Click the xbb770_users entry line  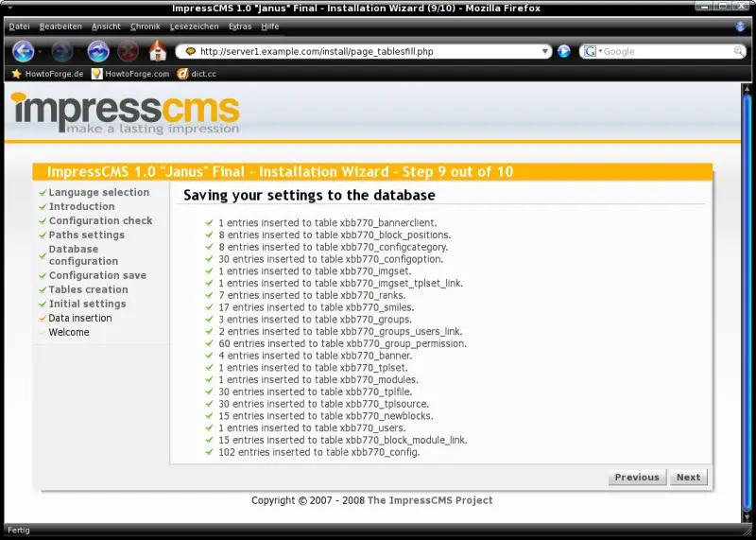312,428
